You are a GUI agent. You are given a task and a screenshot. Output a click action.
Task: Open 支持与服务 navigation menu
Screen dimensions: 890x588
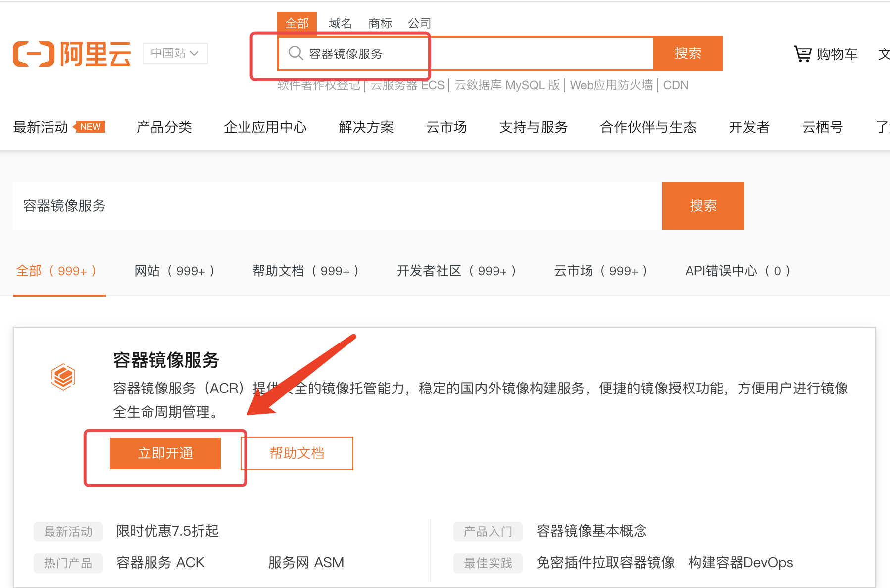(534, 127)
